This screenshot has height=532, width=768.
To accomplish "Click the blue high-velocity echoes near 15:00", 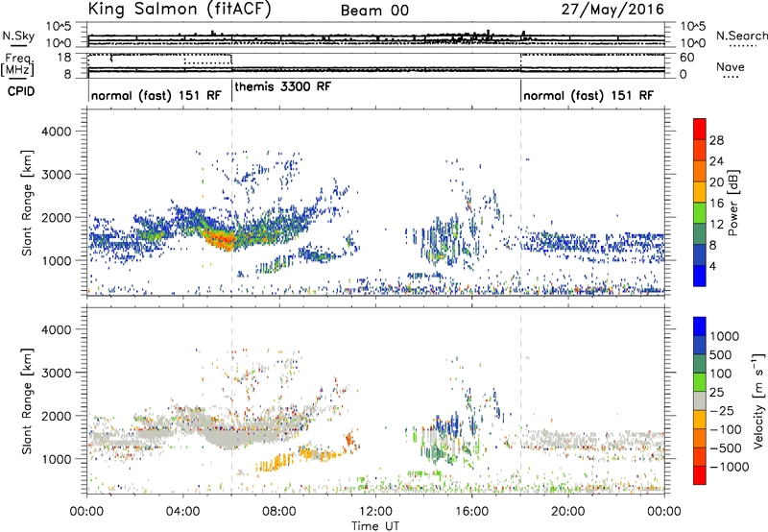I will point(446,424).
